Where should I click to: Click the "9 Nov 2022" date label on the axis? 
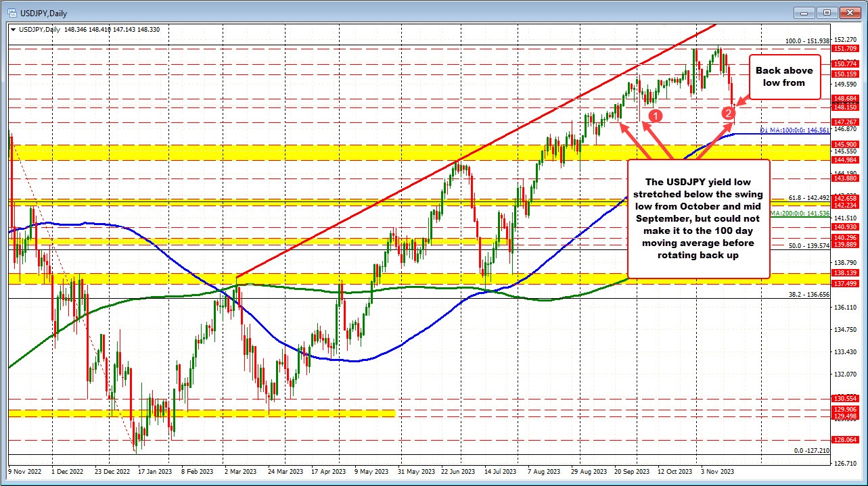pos(24,470)
